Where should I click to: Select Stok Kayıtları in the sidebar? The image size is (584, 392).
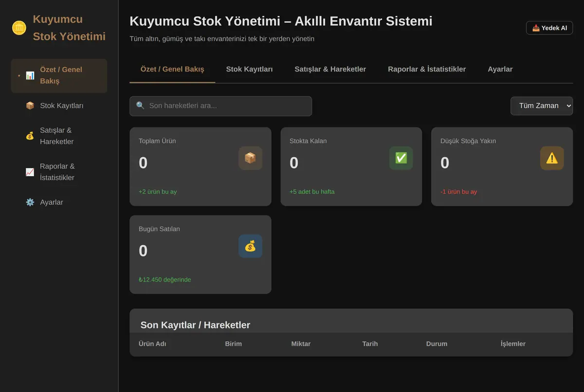[59, 106]
